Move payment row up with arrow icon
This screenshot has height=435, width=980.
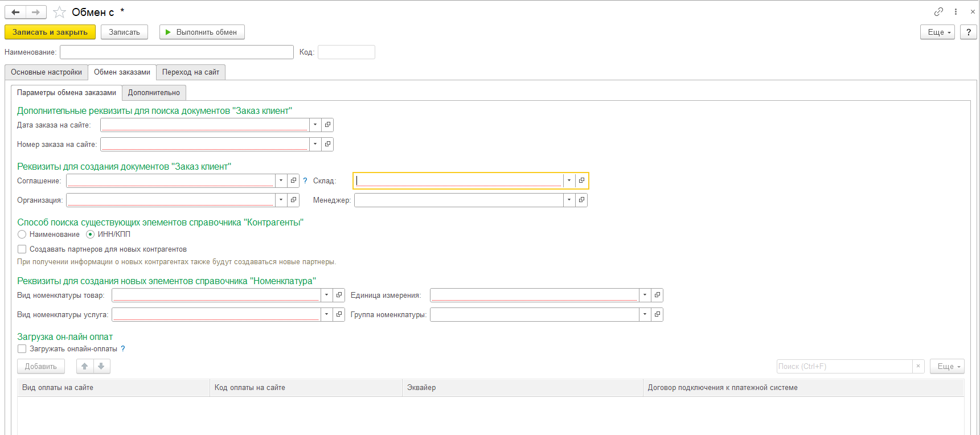click(x=85, y=366)
